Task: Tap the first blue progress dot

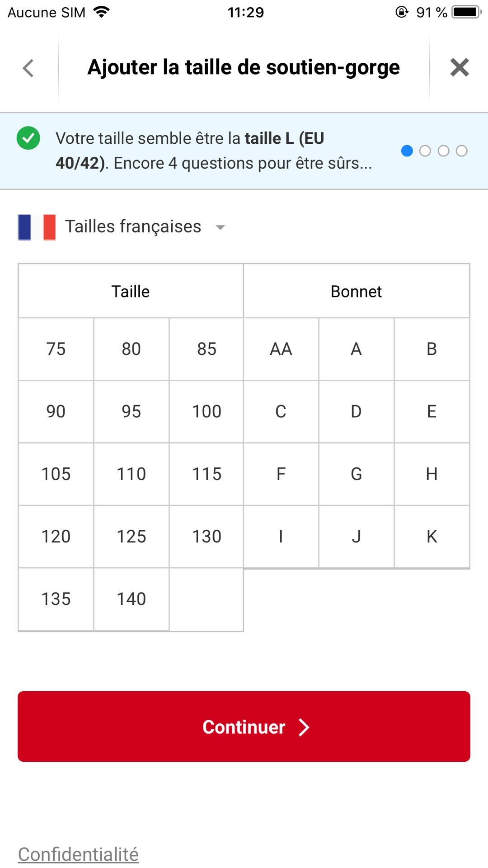Action: click(407, 151)
